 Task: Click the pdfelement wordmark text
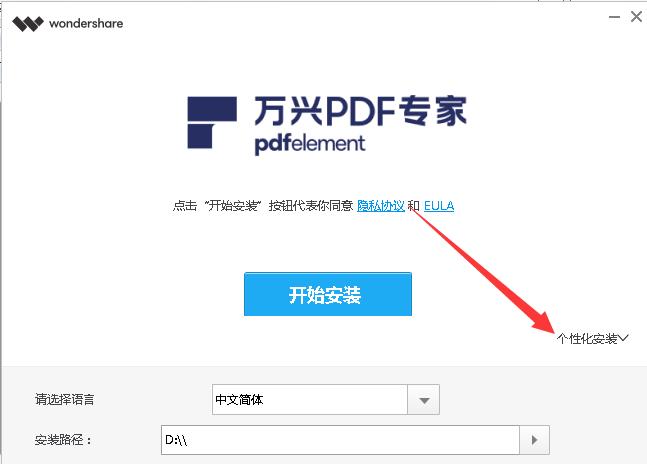point(310,144)
